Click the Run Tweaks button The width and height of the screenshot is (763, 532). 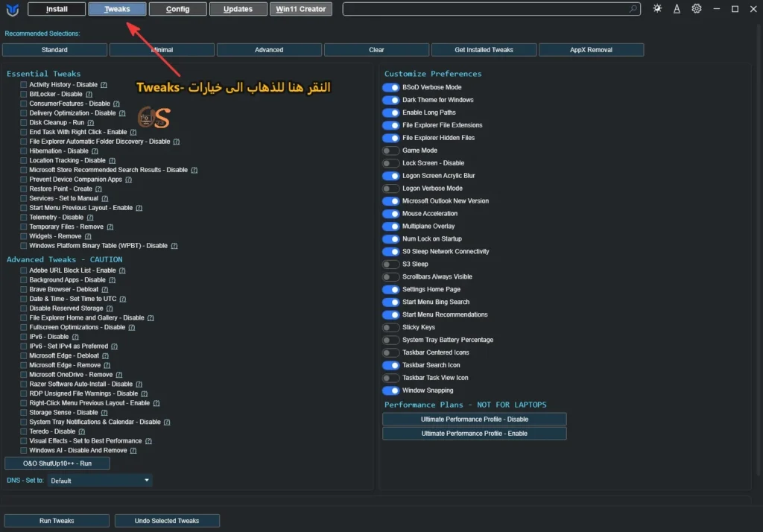(x=57, y=521)
